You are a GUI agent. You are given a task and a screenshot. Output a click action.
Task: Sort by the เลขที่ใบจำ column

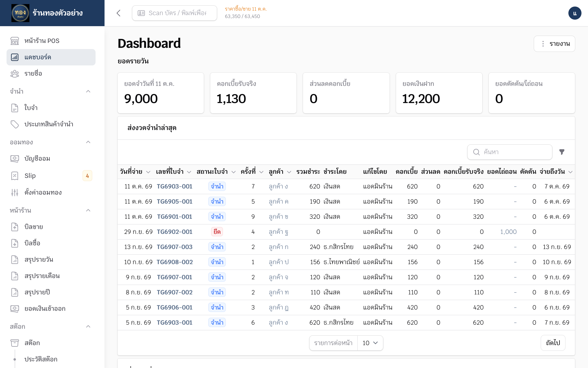click(x=174, y=172)
